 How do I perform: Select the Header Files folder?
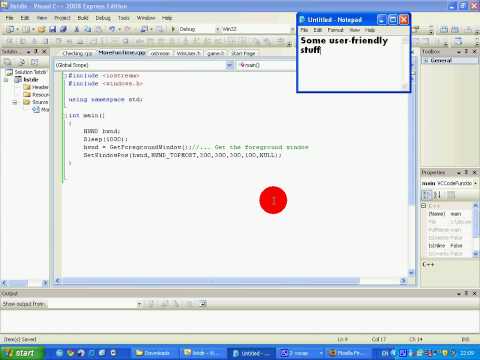(36, 87)
